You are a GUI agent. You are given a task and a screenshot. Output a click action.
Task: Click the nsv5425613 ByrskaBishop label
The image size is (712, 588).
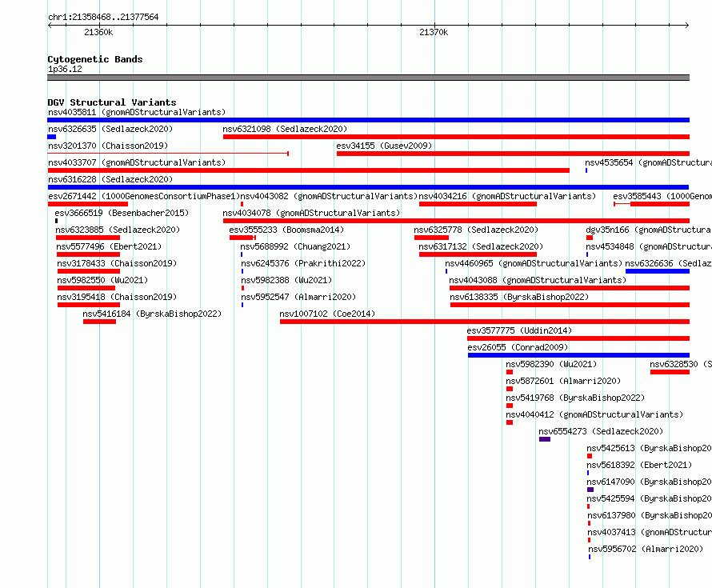coord(650,448)
